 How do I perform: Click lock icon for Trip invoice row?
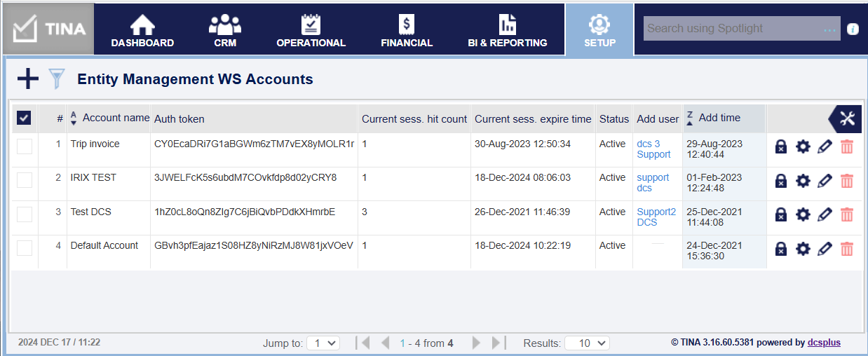[780, 146]
